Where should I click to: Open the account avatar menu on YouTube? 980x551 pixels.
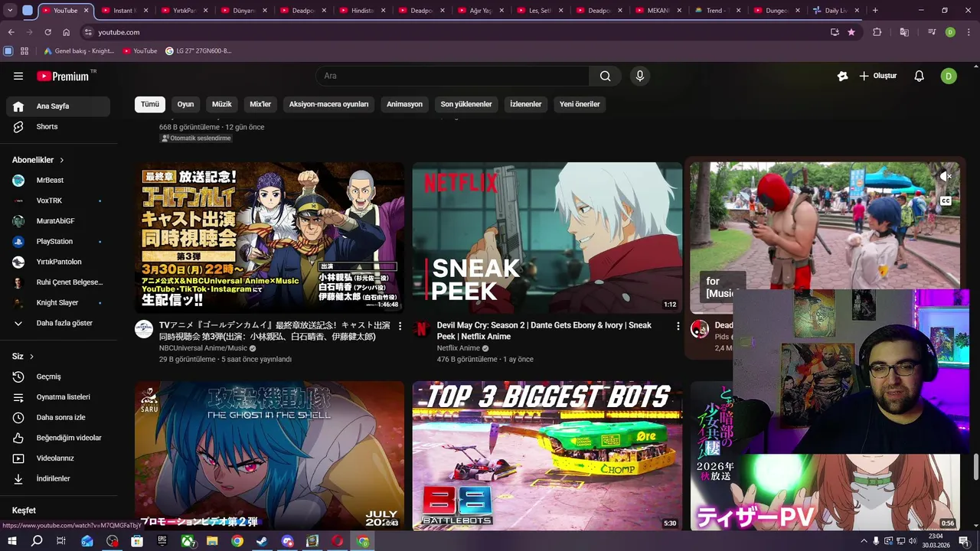(949, 76)
